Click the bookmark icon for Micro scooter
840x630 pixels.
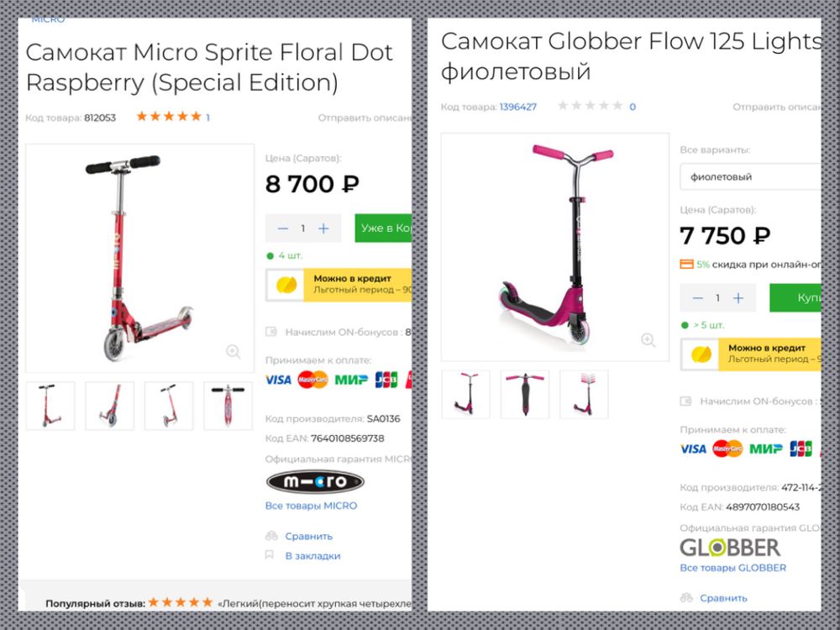pyautogui.click(x=270, y=555)
